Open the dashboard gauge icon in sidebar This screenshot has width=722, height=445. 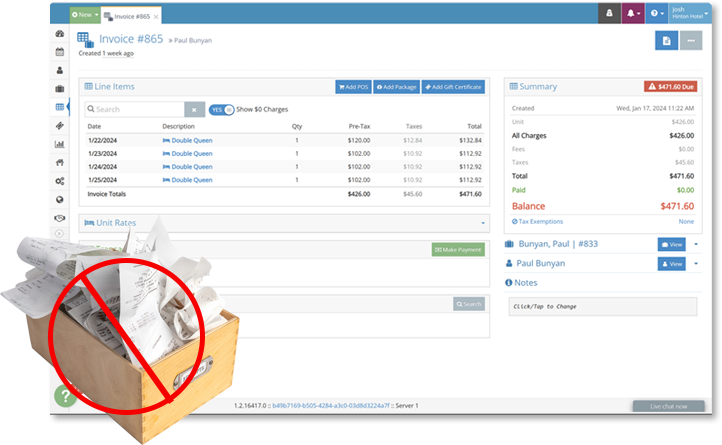[60, 34]
